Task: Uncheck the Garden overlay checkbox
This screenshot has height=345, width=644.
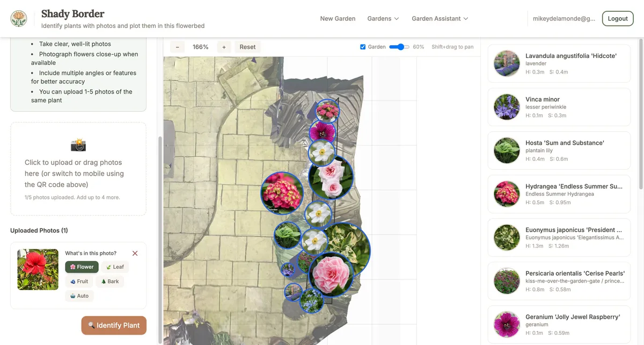Action: coord(362,46)
